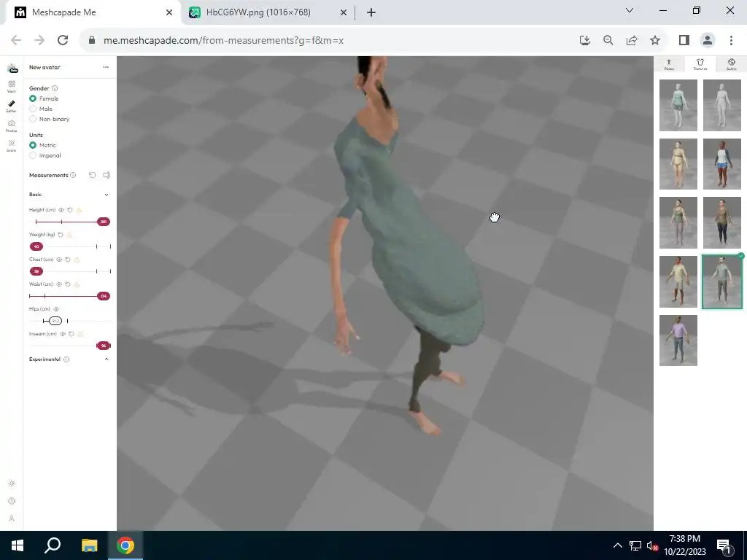Select the Non-binary gender option
The image size is (747, 560).
coord(33,119)
